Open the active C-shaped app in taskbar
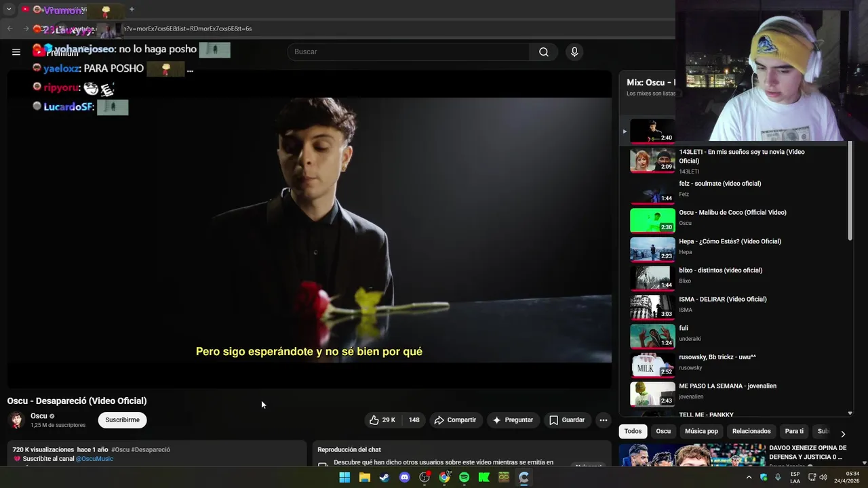868x488 pixels. (x=524, y=477)
